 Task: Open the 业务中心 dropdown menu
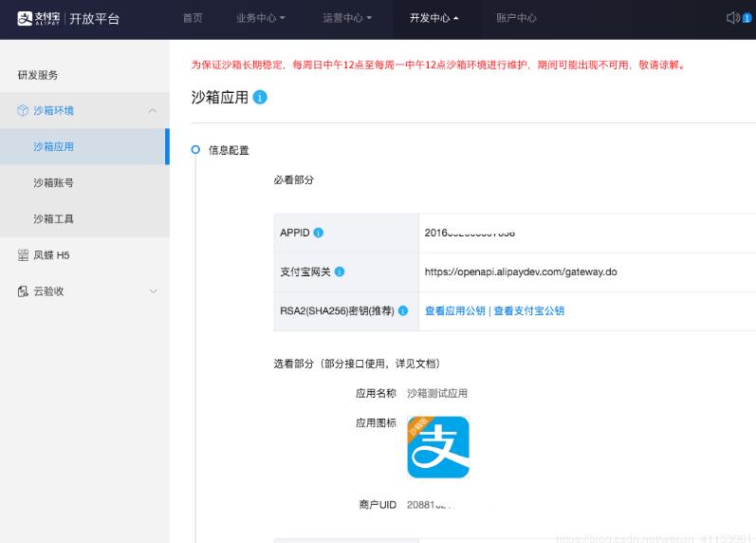pyautogui.click(x=260, y=18)
